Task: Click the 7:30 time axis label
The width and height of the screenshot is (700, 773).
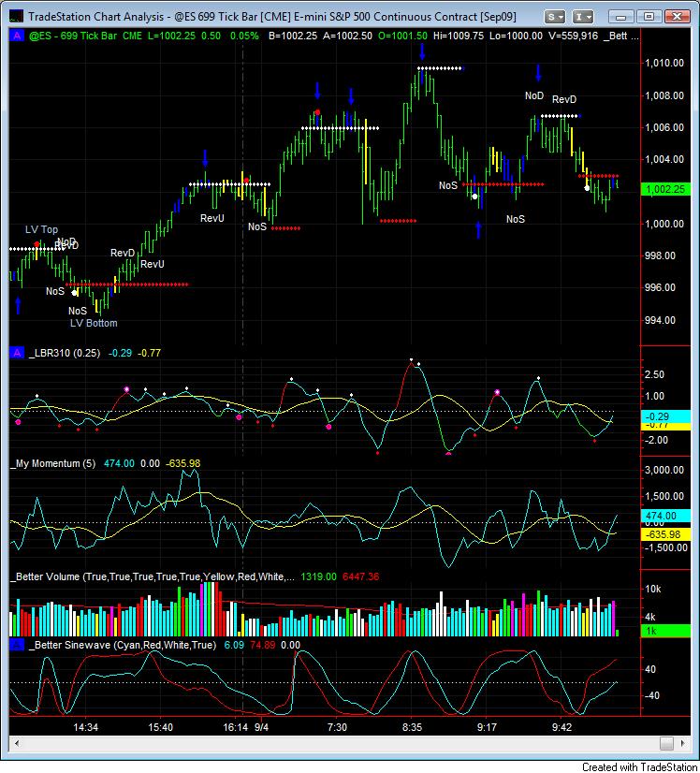Action: (337, 727)
